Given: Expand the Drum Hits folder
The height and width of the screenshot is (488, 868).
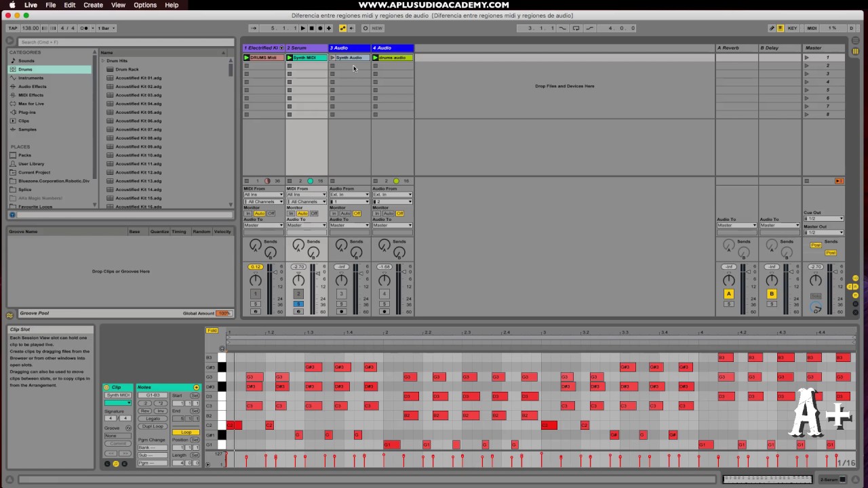Looking at the screenshot, I should point(103,61).
